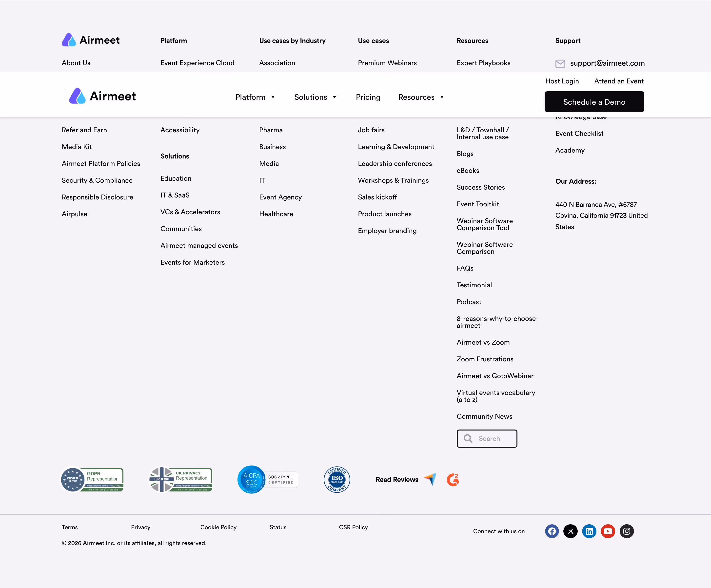This screenshot has height=588, width=711.
Task: Open the Pricing menu item
Action: pos(368,97)
